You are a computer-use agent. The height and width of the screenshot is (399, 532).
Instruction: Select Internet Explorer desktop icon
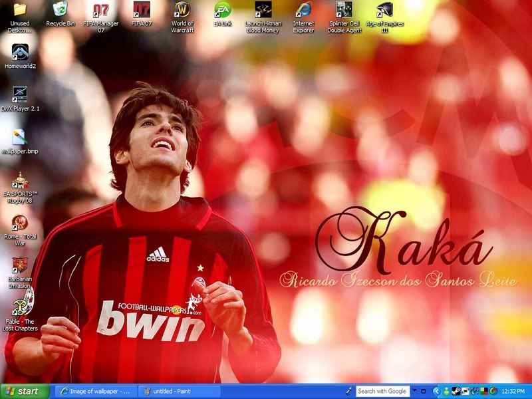[304, 18]
